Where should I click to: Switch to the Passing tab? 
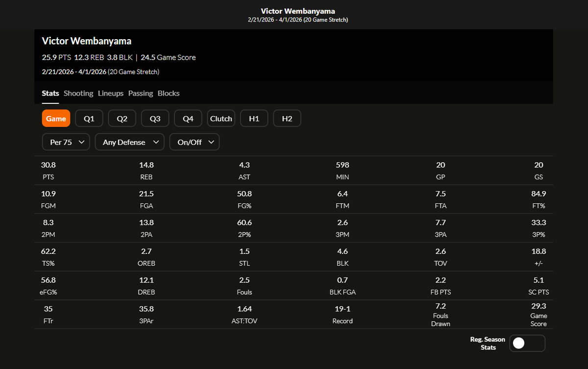[x=141, y=93]
